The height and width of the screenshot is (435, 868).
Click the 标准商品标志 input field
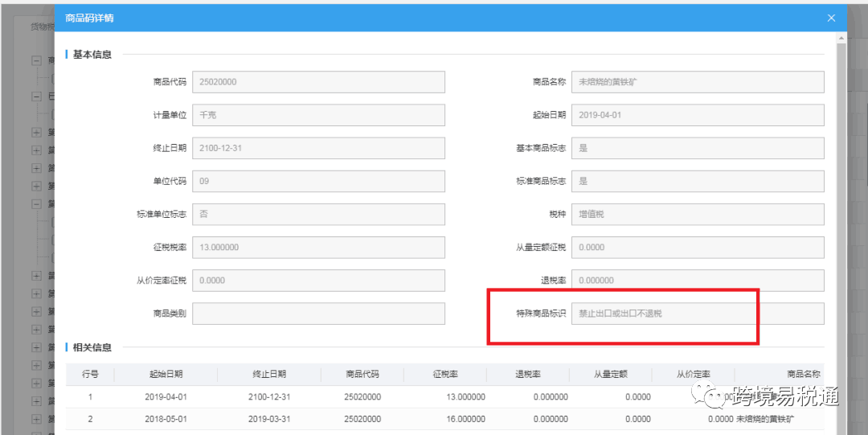click(698, 181)
